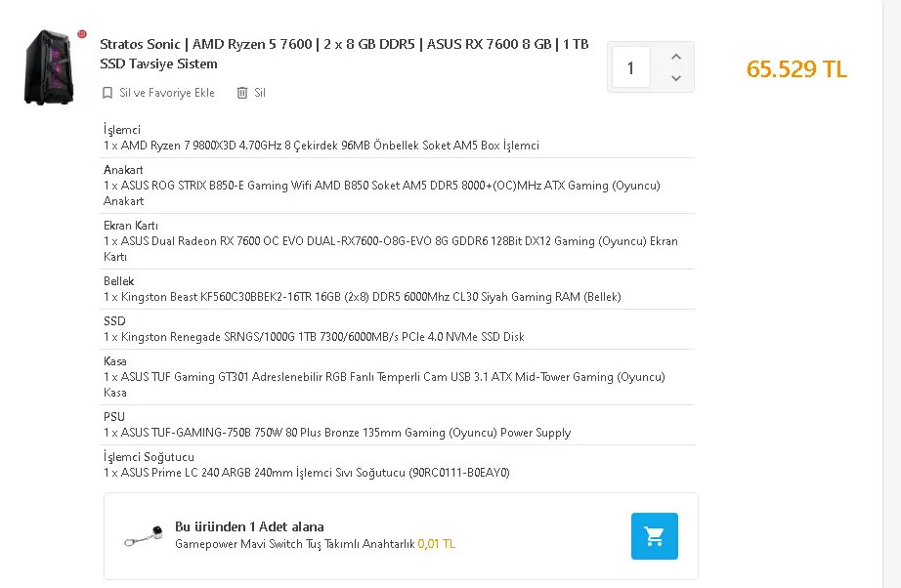
Task: Open the Gamepower keychain thumbnail image
Action: [144, 536]
